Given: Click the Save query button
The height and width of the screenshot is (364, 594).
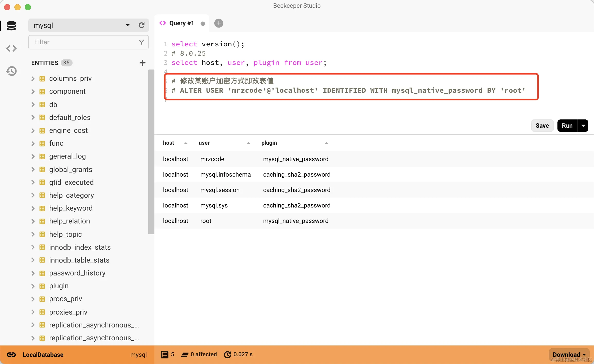Looking at the screenshot, I should (x=542, y=126).
